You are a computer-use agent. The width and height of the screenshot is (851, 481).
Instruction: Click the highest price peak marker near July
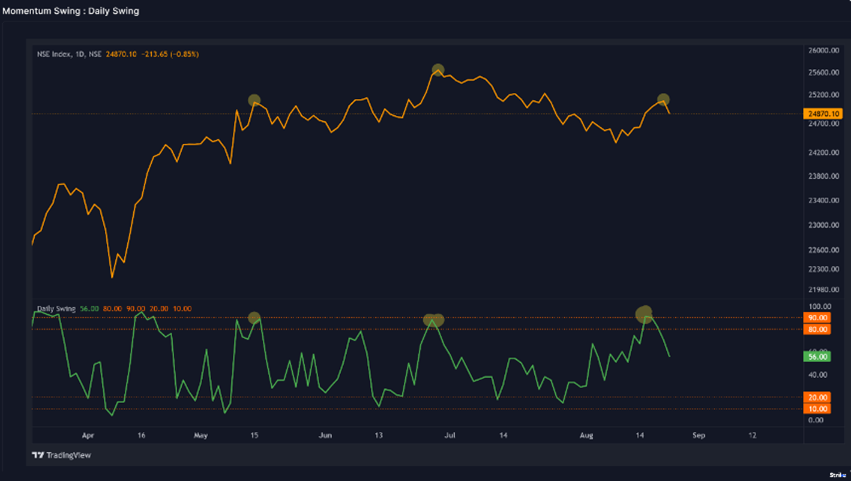[437, 70]
